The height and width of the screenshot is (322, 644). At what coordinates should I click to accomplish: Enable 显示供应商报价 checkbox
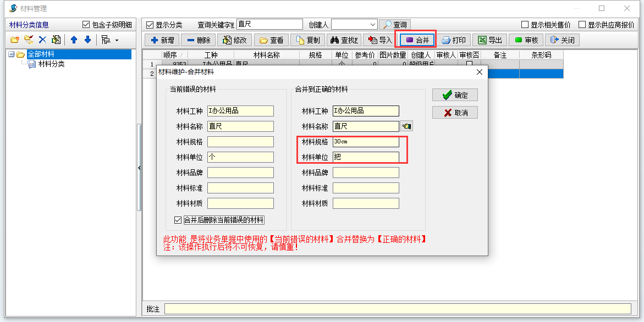tap(581, 25)
